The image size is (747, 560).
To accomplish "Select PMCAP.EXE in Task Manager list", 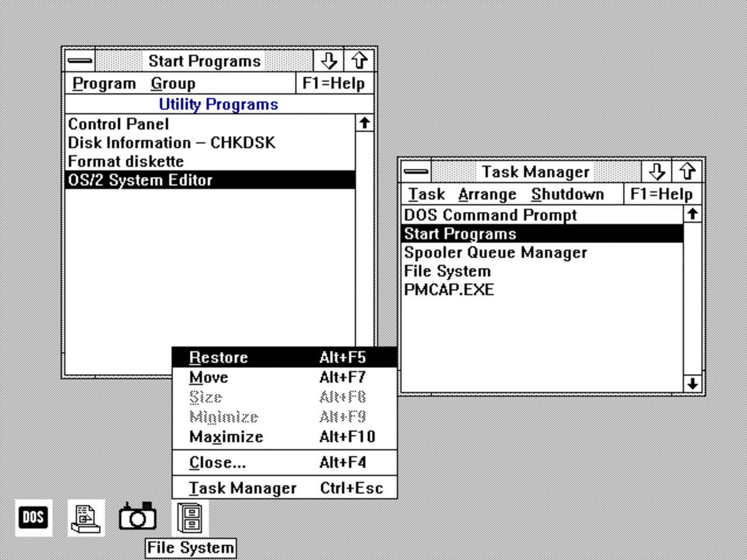I will (x=543, y=290).
